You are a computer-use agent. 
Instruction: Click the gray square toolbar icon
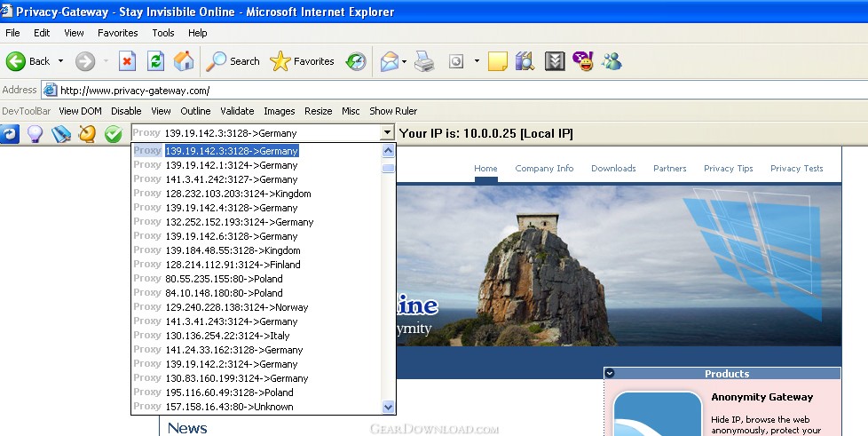tap(456, 61)
